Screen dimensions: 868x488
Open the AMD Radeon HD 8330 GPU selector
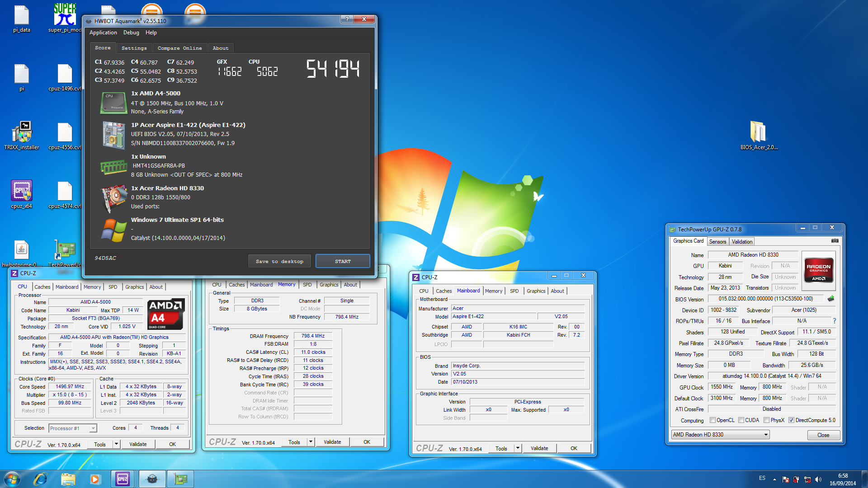pyautogui.click(x=720, y=435)
